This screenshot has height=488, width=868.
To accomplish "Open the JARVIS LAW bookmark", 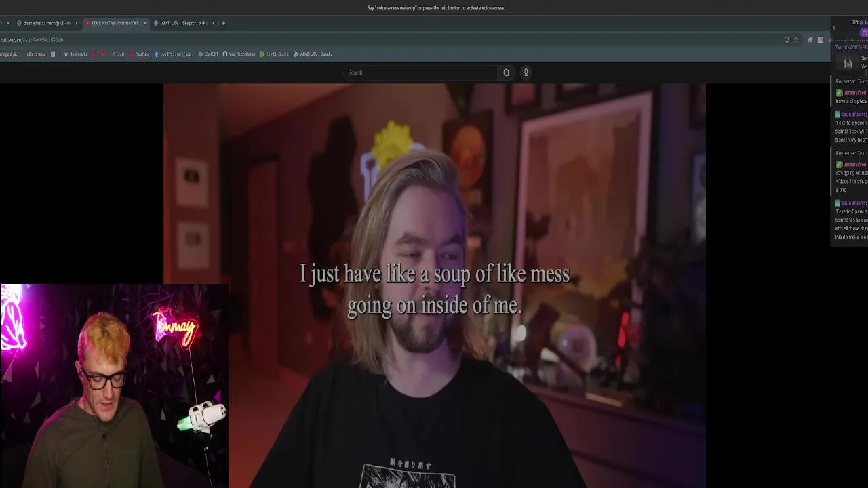I will pos(313,54).
